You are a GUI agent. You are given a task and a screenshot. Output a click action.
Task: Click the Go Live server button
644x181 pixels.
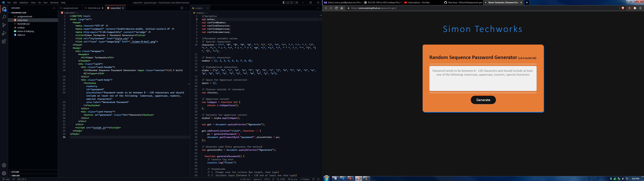[292, 179]
